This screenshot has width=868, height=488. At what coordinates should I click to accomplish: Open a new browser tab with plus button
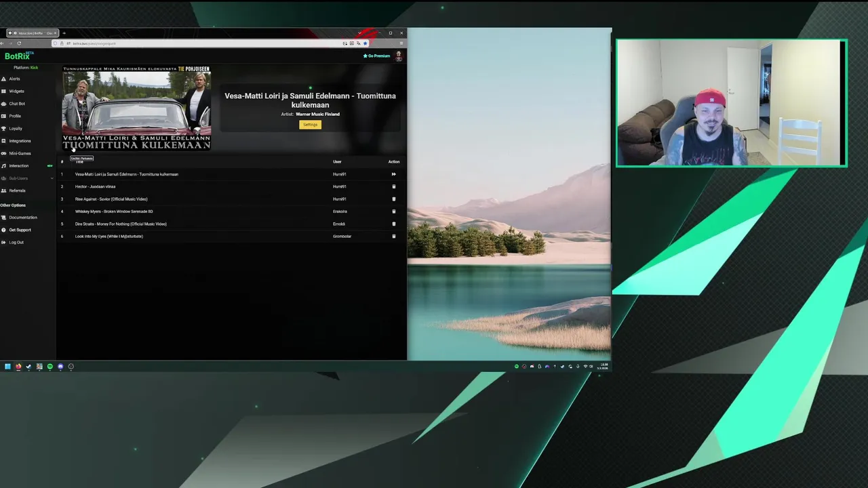[x=64, y=33]
